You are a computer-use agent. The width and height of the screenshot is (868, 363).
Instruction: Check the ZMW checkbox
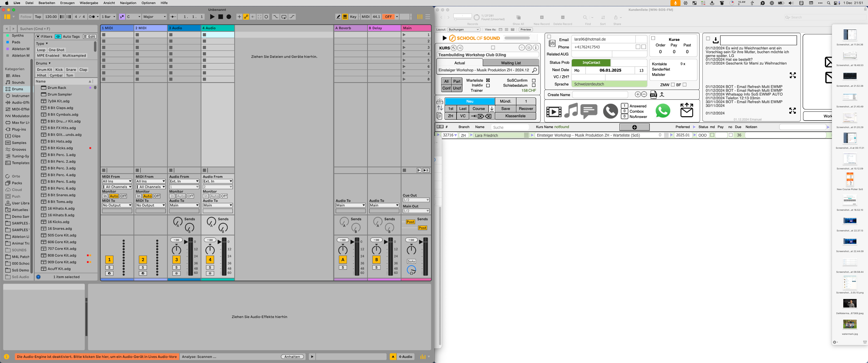pyautogui.click(x=672, y=85)
